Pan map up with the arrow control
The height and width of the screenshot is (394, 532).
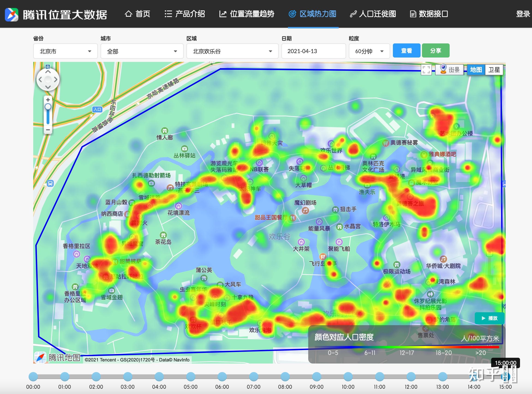coord(48,72)
